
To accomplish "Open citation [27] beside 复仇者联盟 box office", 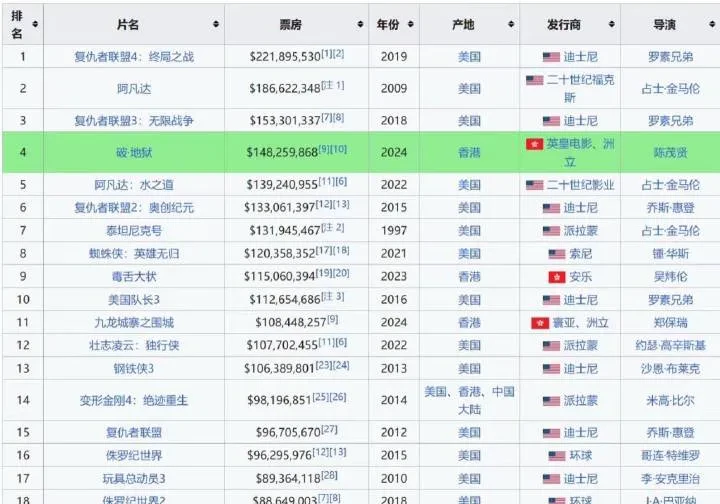I will 330,429.
